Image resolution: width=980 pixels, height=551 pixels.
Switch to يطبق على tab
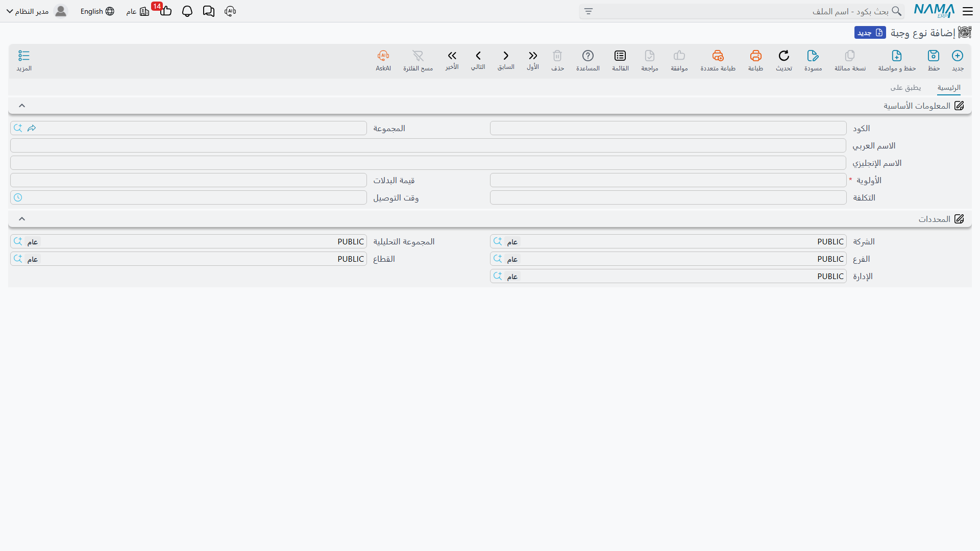906,88
